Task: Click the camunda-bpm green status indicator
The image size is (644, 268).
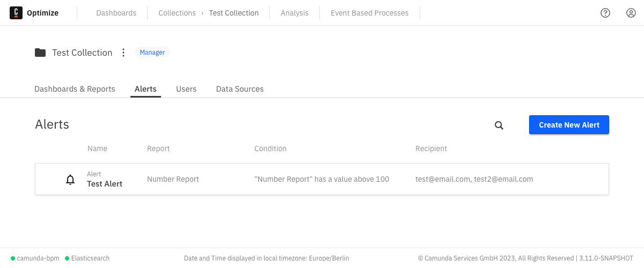Action: [x=13, y=258]
